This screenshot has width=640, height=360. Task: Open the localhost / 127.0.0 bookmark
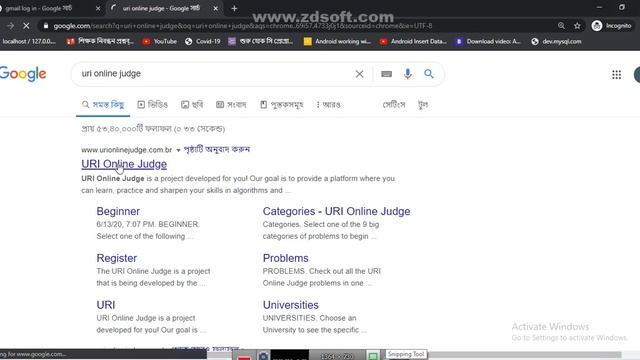tap(29, 41)
